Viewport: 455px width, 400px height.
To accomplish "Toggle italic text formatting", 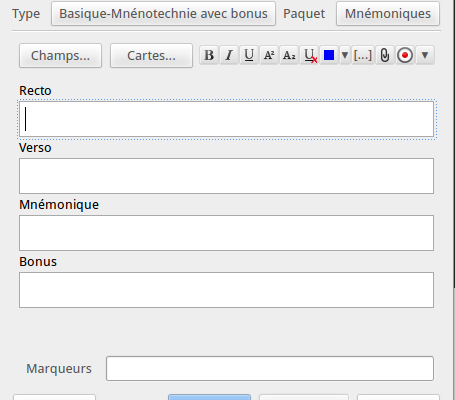I will point(229,55).
